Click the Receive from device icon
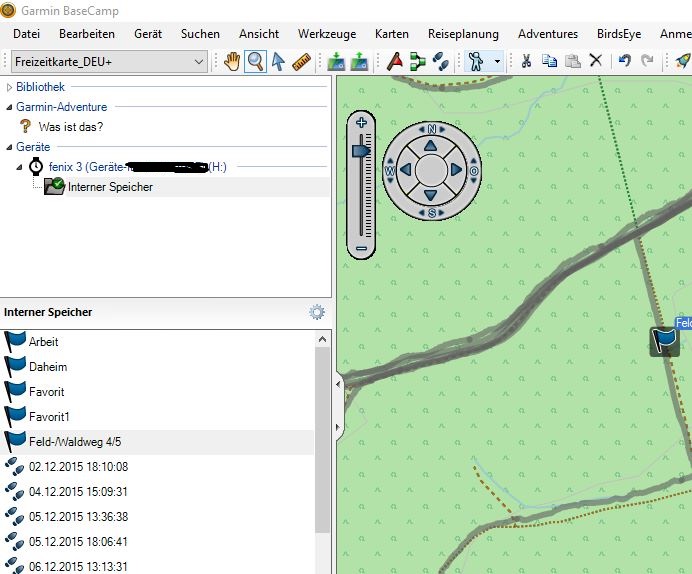Viewport: 692px width, 574px height. tap(359, 61)
